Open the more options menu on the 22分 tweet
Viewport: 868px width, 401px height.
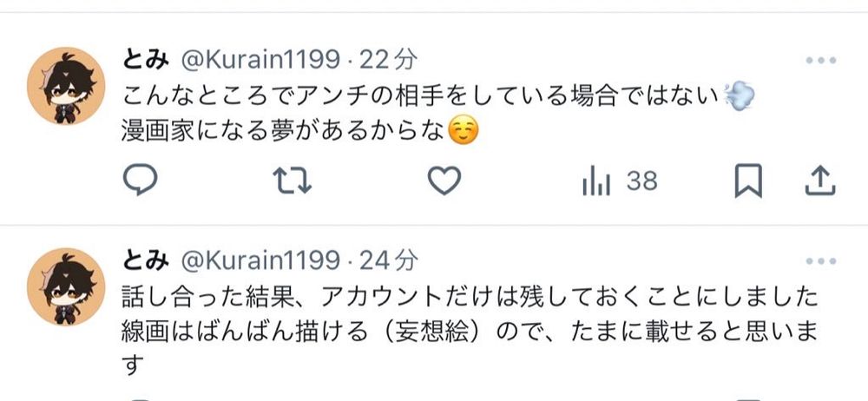pyautogui.click(x=821, y=61)
